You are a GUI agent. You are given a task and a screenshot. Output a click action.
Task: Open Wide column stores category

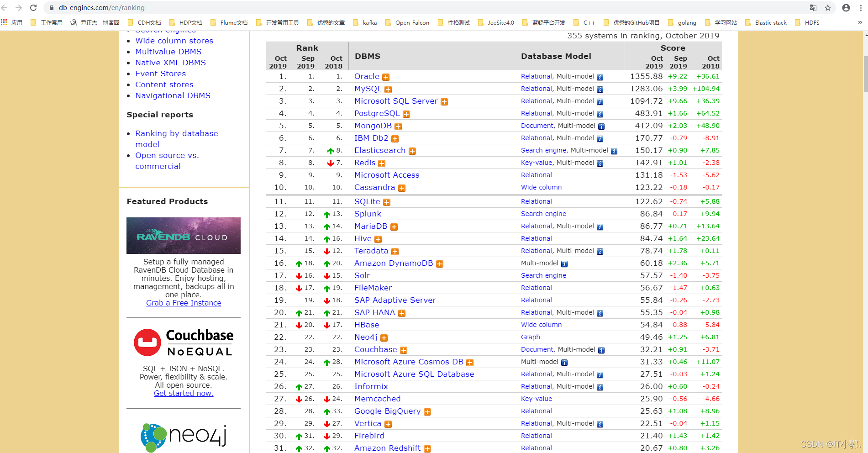click(x=174, y=41)
